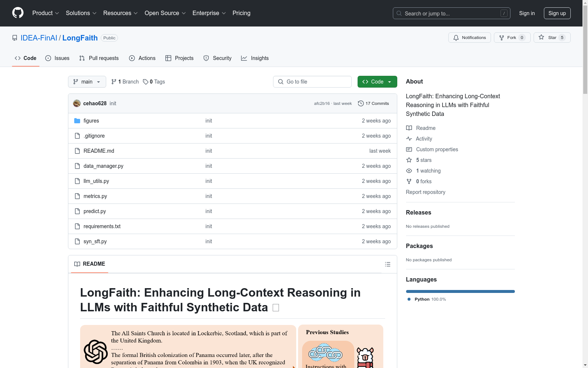588x368 pixels.
Task: Open the green Code dropdown button
Action: pyautogui.click(x=377, y=82)
